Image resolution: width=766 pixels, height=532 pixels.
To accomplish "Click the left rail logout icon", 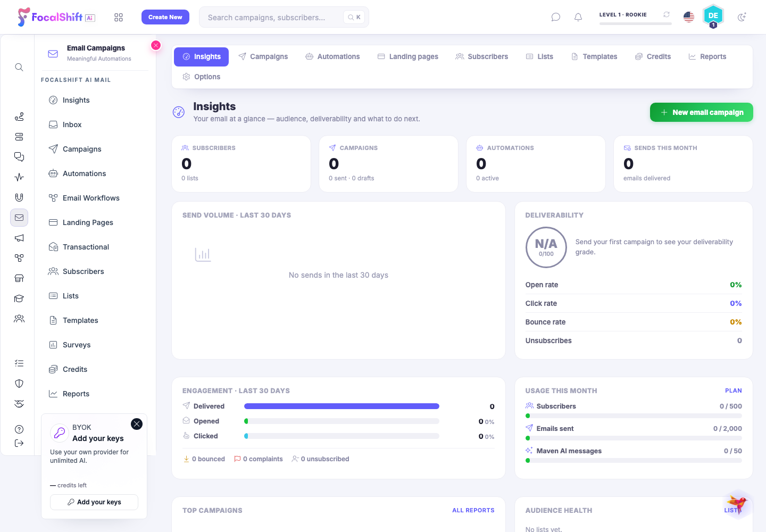I will coord(19,443).
